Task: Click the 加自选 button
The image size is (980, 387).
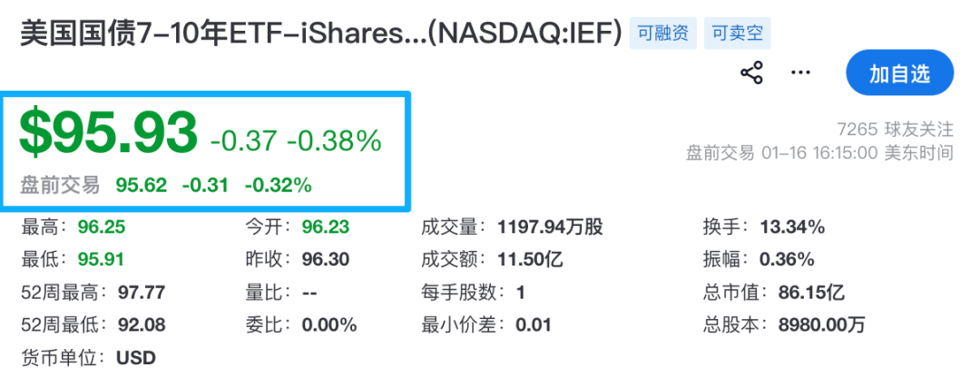Action: [x=899, y=73]
